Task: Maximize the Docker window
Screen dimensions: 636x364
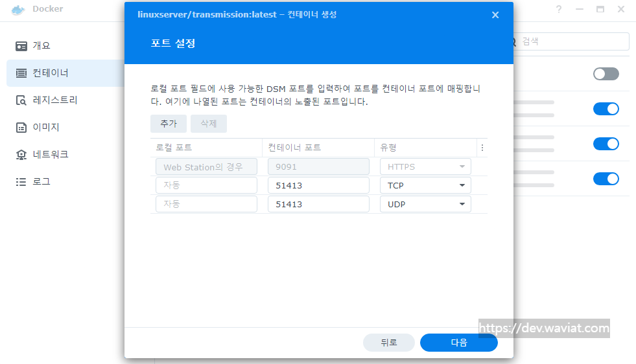Action: click(x=600, y=9)
